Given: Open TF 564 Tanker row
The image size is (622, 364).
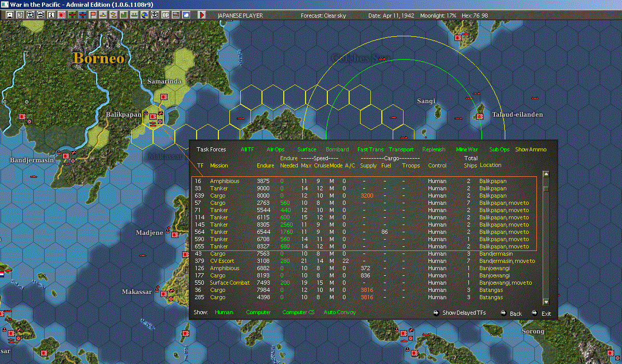Looking at the screenshot, I should (x=364, y=232).
